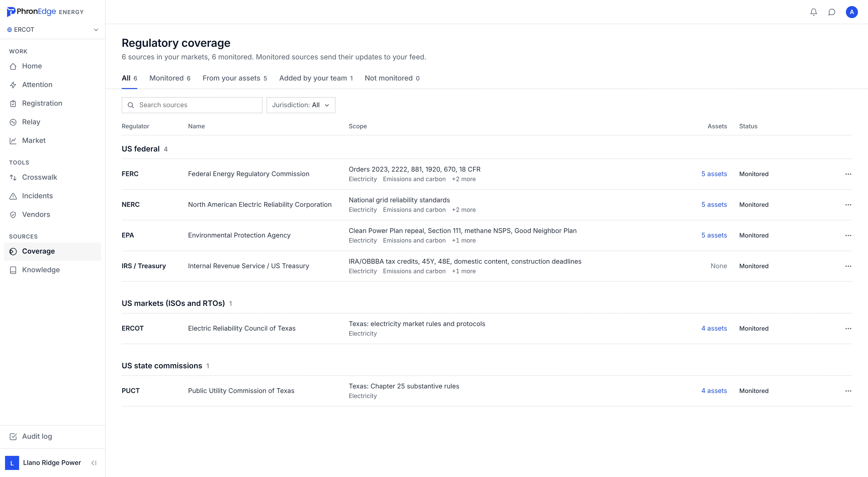Open the notifications bell
This screenshot has width=868, height=477.
coord(813,12)
